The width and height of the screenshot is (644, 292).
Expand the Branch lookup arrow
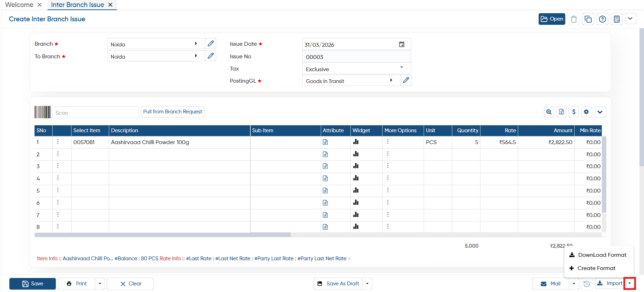click(196, 44)
